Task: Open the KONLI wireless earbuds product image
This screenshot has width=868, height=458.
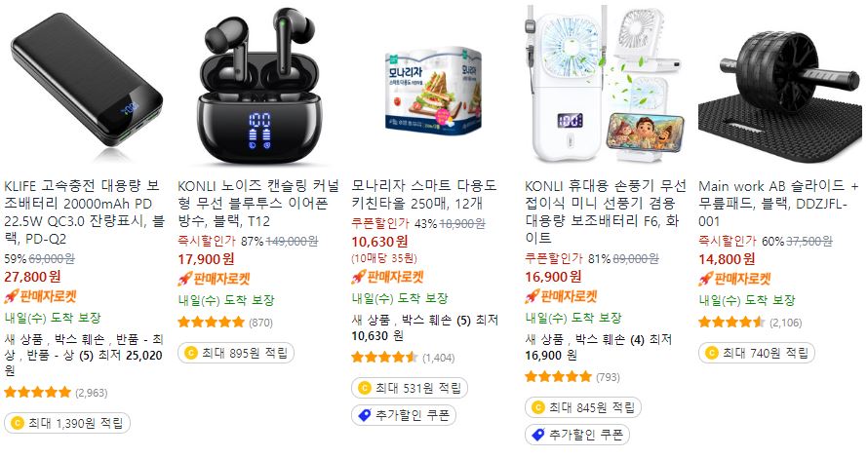Action: click(259, 85)
